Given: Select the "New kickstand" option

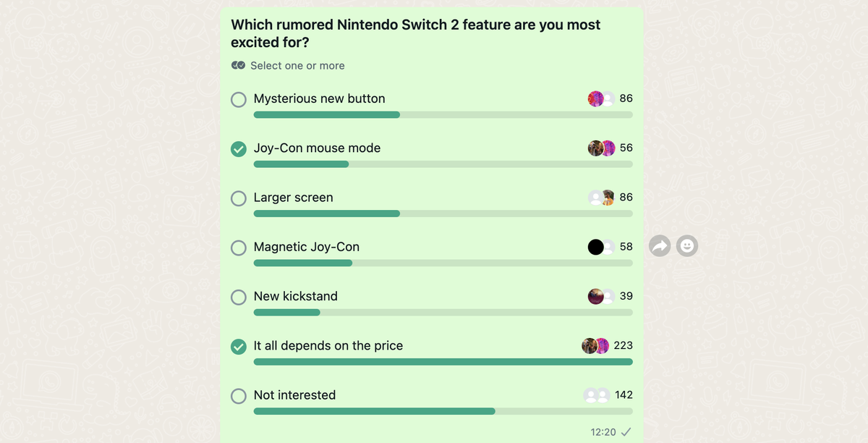Looking at the screenshot, I should [238, 297].
